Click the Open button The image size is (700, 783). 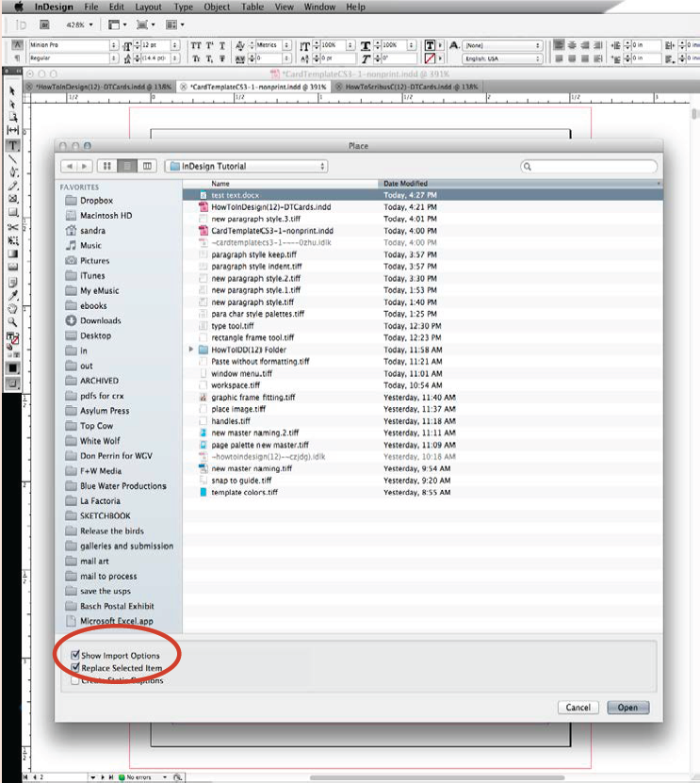627,708
